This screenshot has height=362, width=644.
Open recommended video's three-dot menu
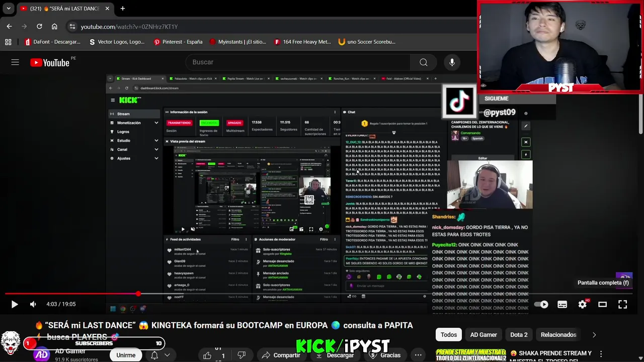601,354
